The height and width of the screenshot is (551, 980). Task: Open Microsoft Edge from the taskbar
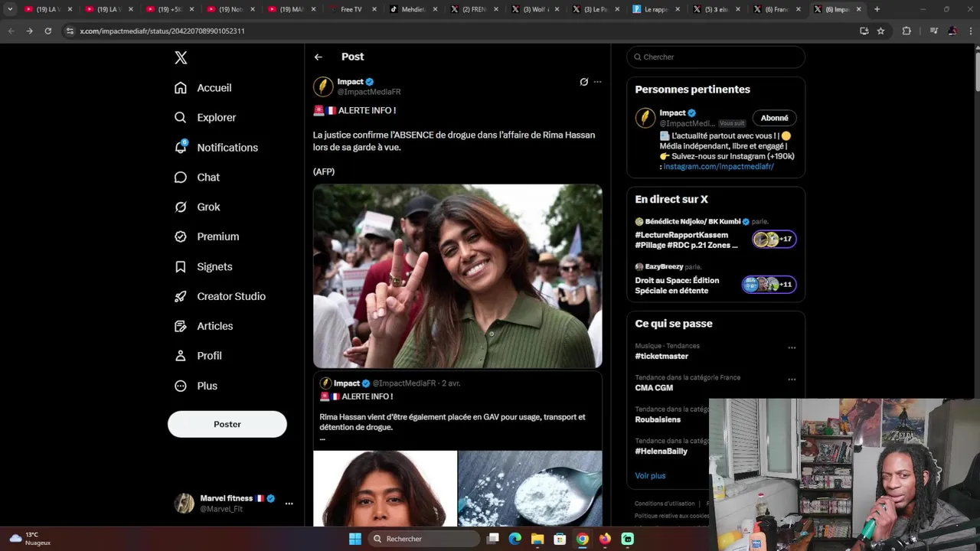(x=515, y=539)
